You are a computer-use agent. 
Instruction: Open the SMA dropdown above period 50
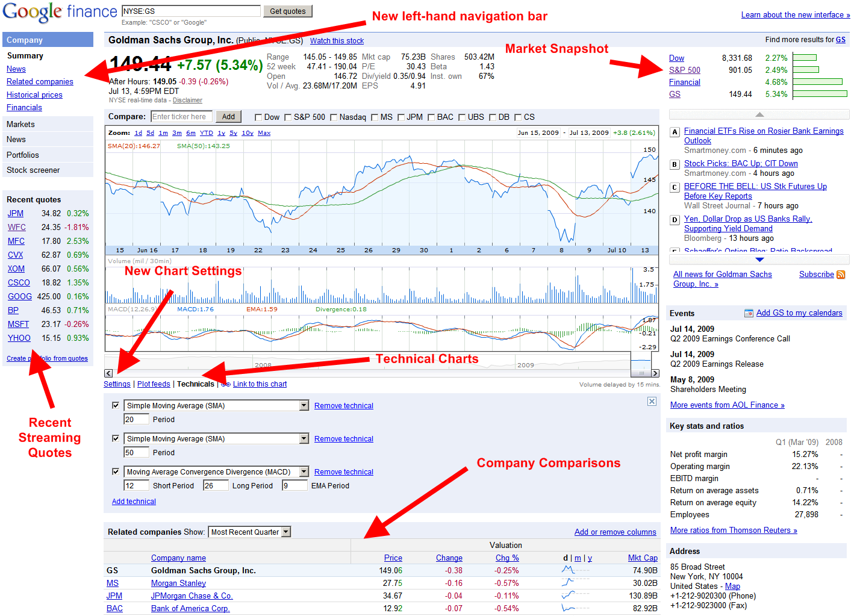(216, 439)
